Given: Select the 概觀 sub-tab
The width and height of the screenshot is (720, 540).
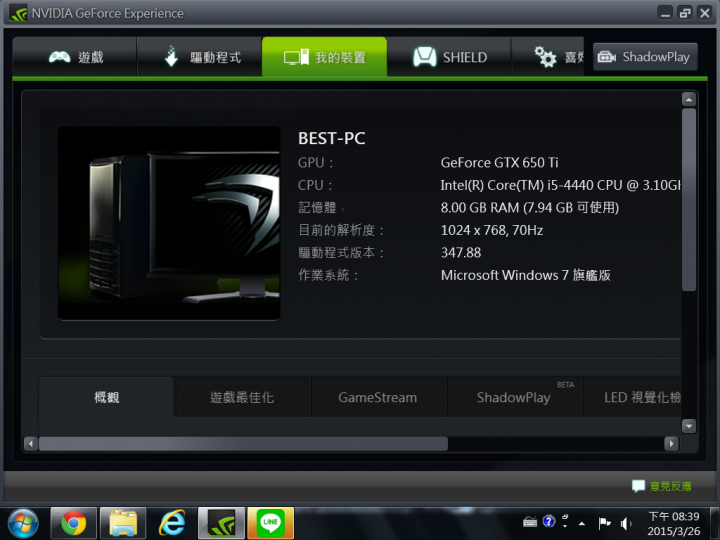Looking at the screenshot, I should [107, 397].
